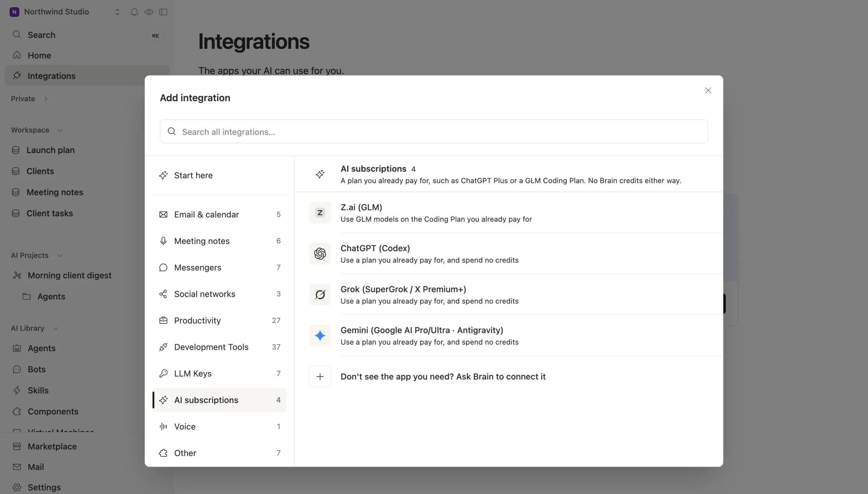Click the Z.ai (GLM) integration title
Viewport: 868px width, 494px height.
pos(361,207)
